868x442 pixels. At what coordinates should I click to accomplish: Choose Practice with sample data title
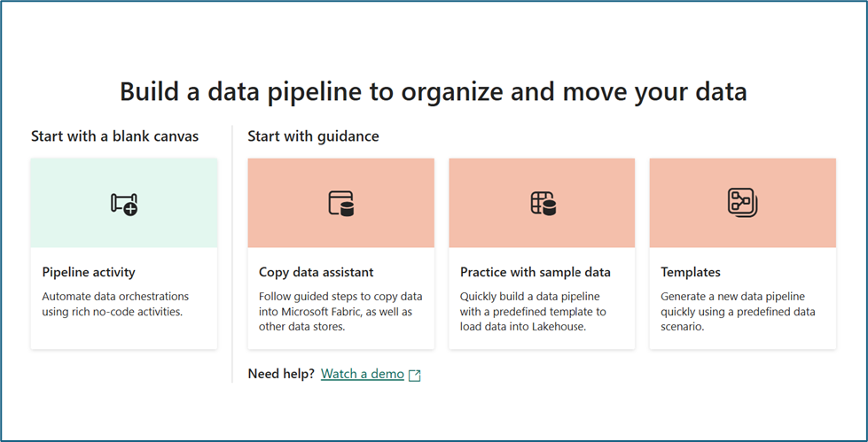(x=536, y=272)
